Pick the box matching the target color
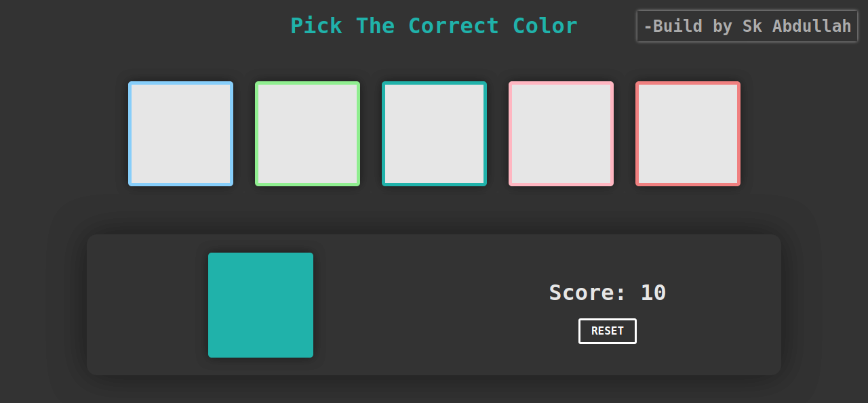This screenshot has height=403, width=868. (434, 133)
